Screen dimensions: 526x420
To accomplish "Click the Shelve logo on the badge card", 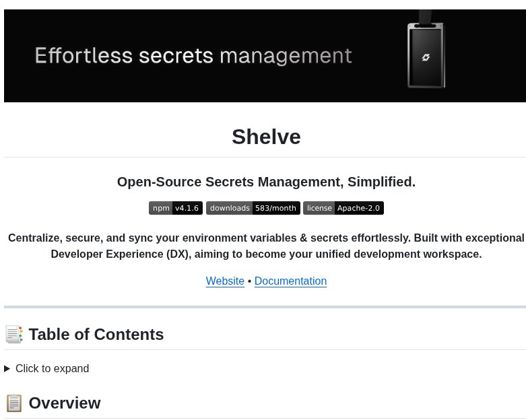I will (426, 57).
